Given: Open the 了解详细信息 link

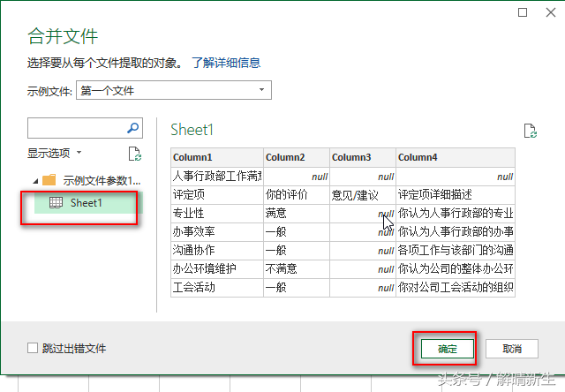Looking at the screenshot, I should click(x=226, y=63).
